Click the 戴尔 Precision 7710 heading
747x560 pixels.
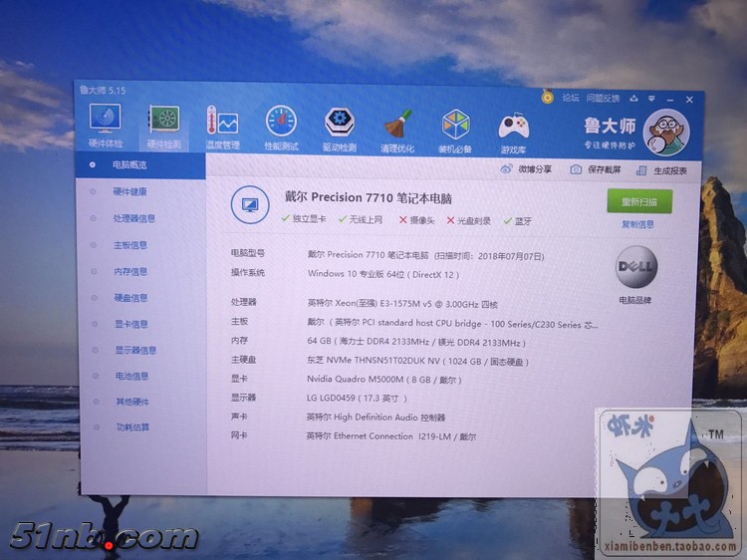pyautogui.click(x=368, y=197)
